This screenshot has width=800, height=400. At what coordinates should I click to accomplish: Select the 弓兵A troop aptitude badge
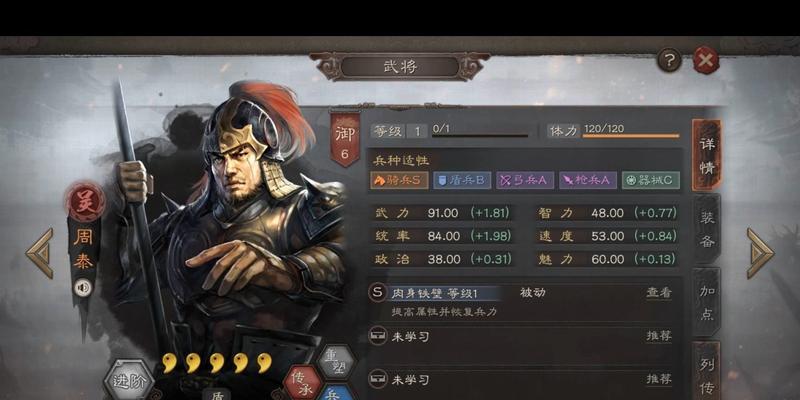pyautogui.click(x=524, y=180)
